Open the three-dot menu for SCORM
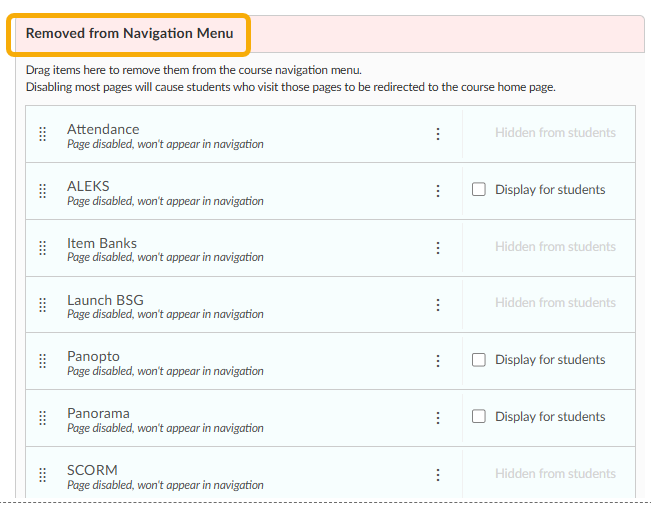 (x=438, y=475)
